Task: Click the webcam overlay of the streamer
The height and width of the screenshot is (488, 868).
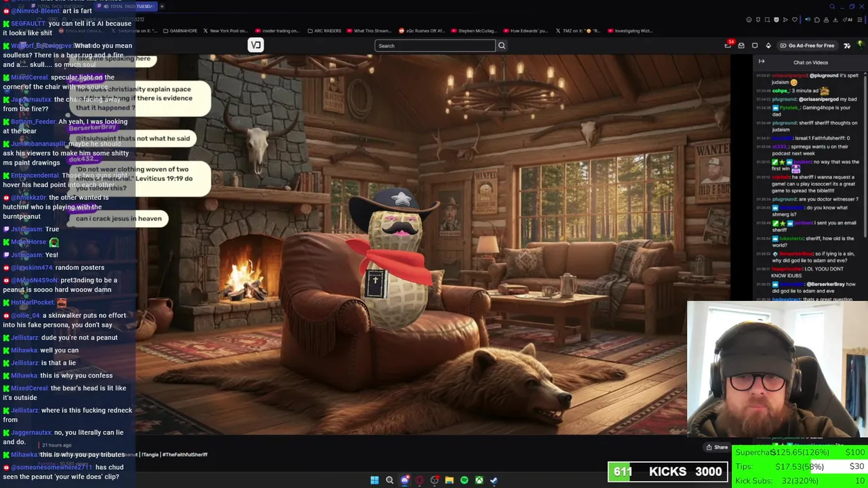Action: [x=777, y=370]
